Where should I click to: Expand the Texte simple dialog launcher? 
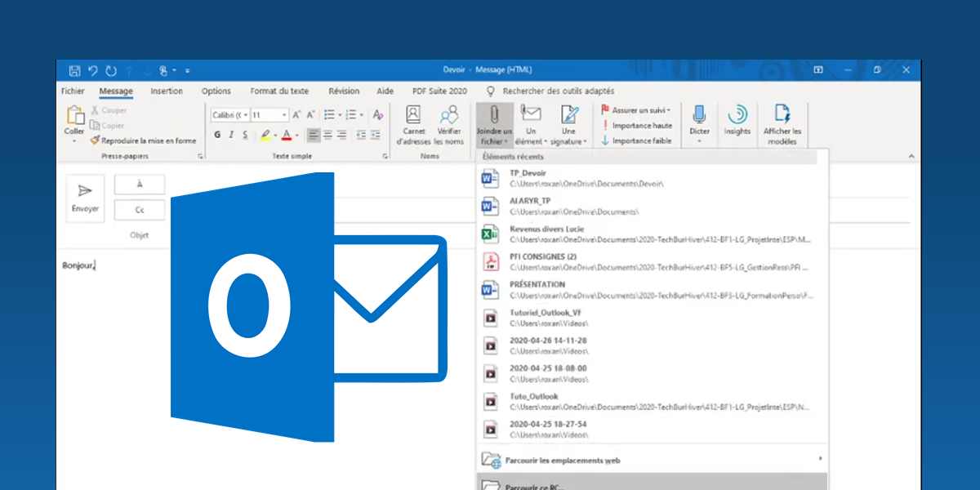385,155
